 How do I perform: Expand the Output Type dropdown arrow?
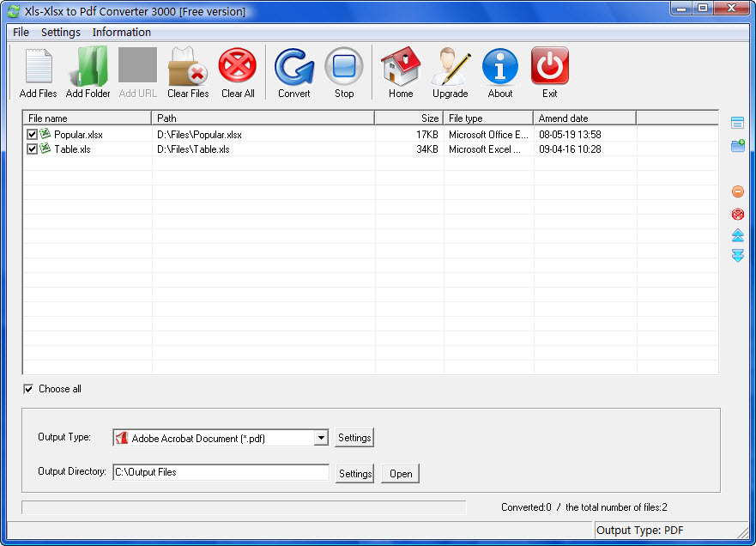[x=321, y=438]
